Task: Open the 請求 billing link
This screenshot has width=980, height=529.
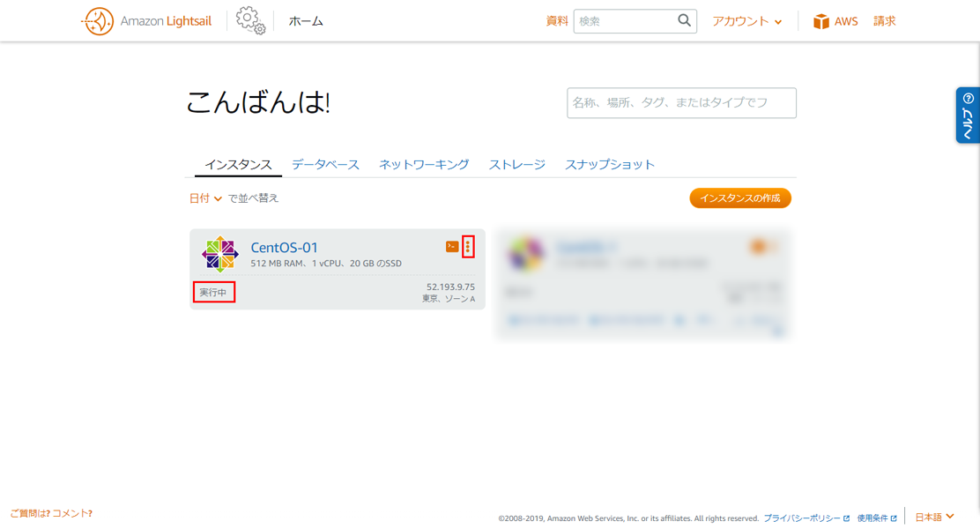Action: click(884, 21)
